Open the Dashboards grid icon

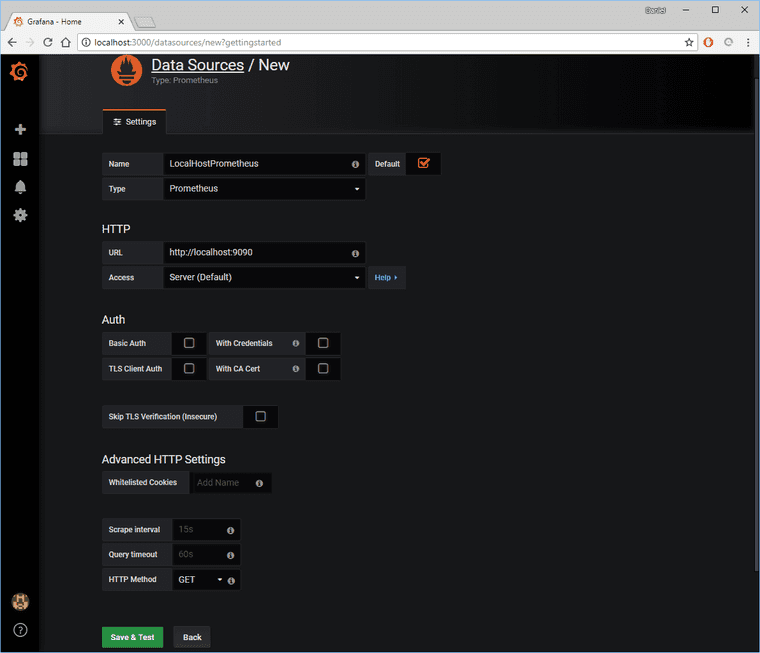click(20, 159)
